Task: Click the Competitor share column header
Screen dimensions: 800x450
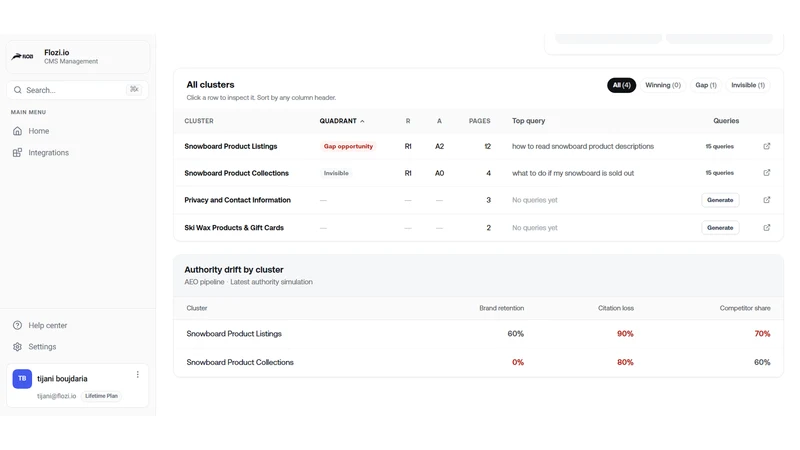Action: (x=745, y=308)
